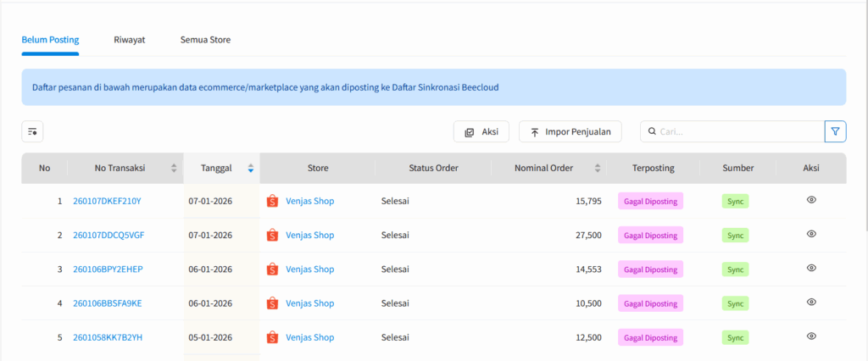The height and width of the screenshot is (361, 868).
Task: Open Venjas Shop link in row 5
Action: click(x=310, y=337)
